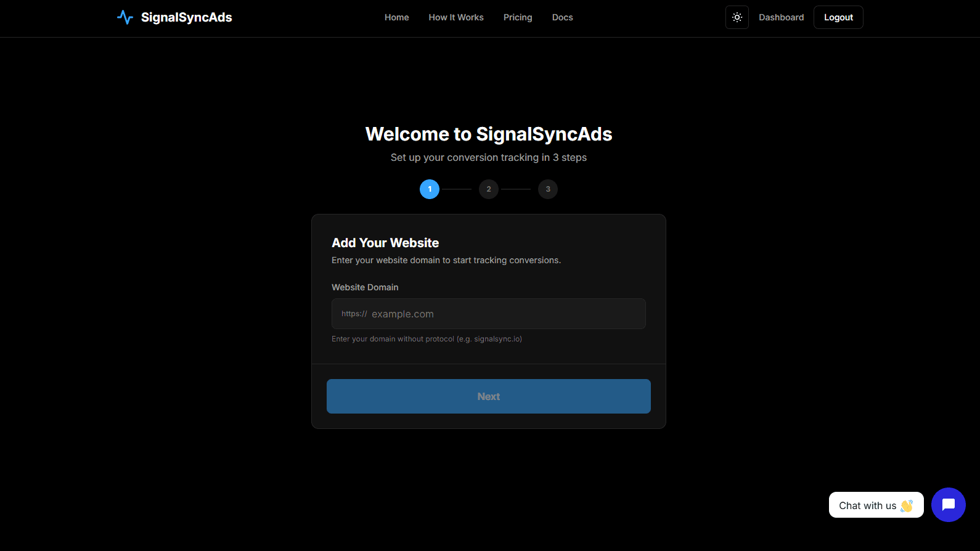The height and width of the screenshot is (551, 980).
Task: Click the 'Enter your domain without protocol' hint
Action: [x=427, y=339]
